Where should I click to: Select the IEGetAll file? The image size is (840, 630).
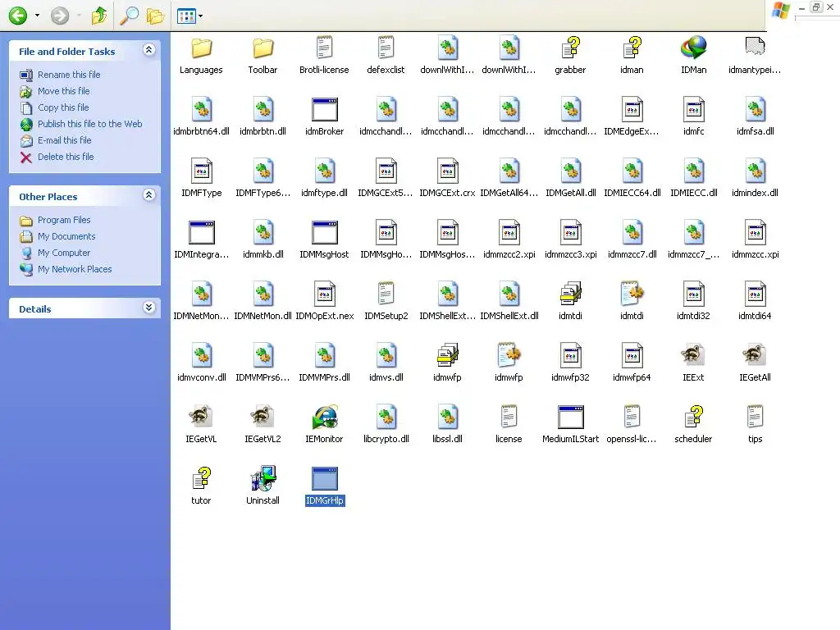pos(755,363)
